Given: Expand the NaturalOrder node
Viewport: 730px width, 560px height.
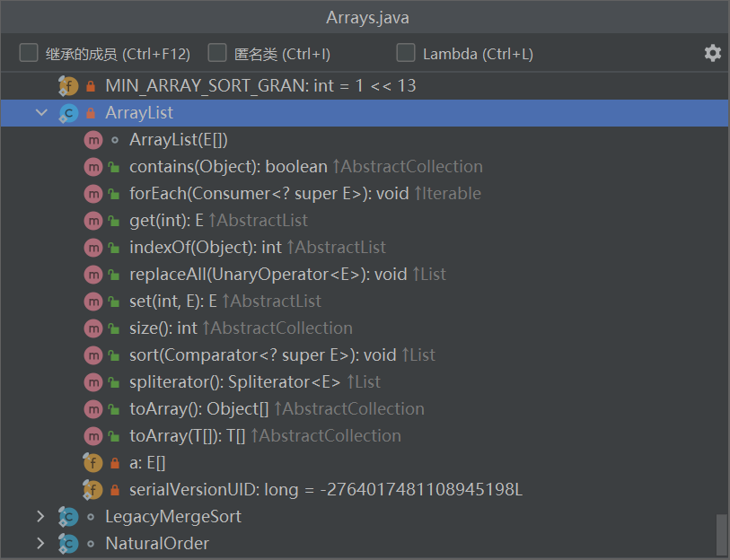Looking at the screenshot, I should tap(40, 543).
